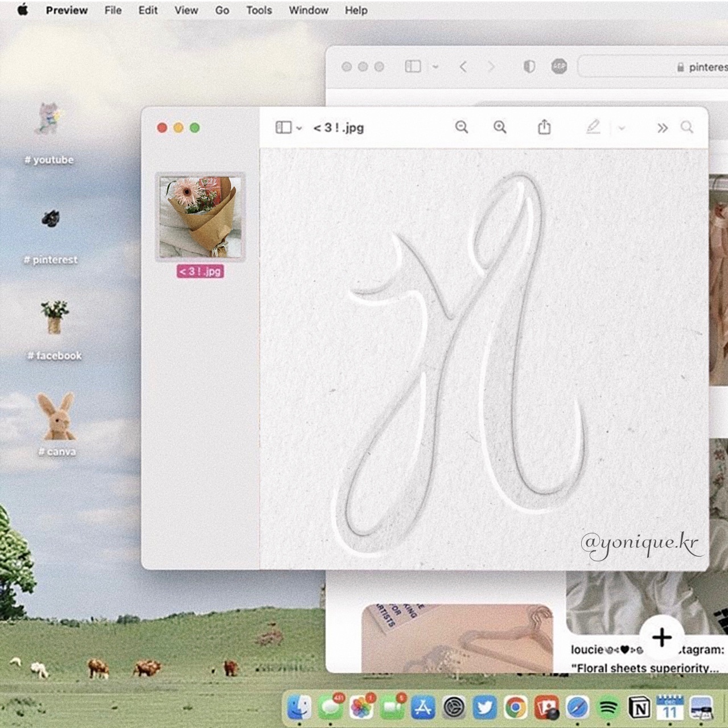
Task: Open Notion from the Dock
Action: [639, 708]
